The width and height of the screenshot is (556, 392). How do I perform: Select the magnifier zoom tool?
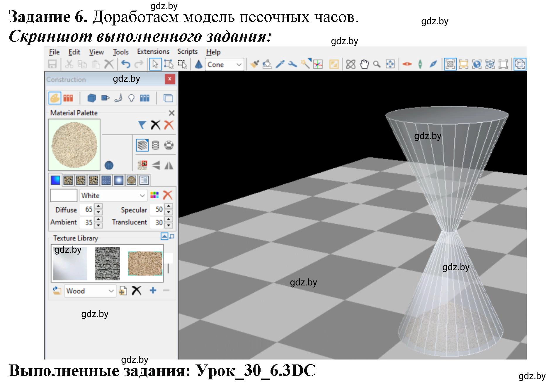[377, 64]
